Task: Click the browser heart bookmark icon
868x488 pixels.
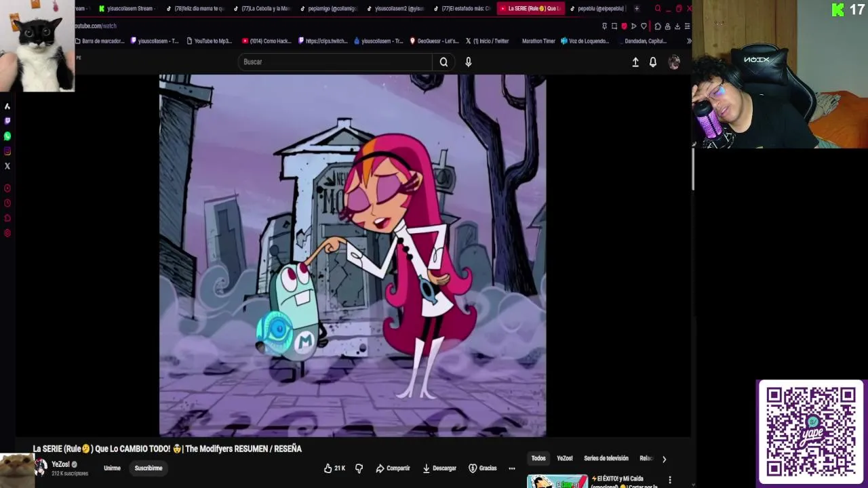Action: (644, 26)
